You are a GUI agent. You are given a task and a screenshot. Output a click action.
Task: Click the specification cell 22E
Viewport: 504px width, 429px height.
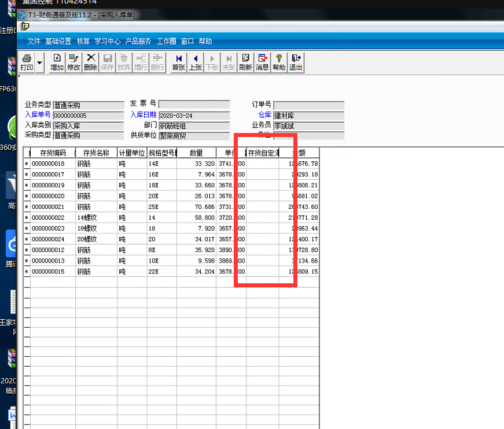pos(161,271)
